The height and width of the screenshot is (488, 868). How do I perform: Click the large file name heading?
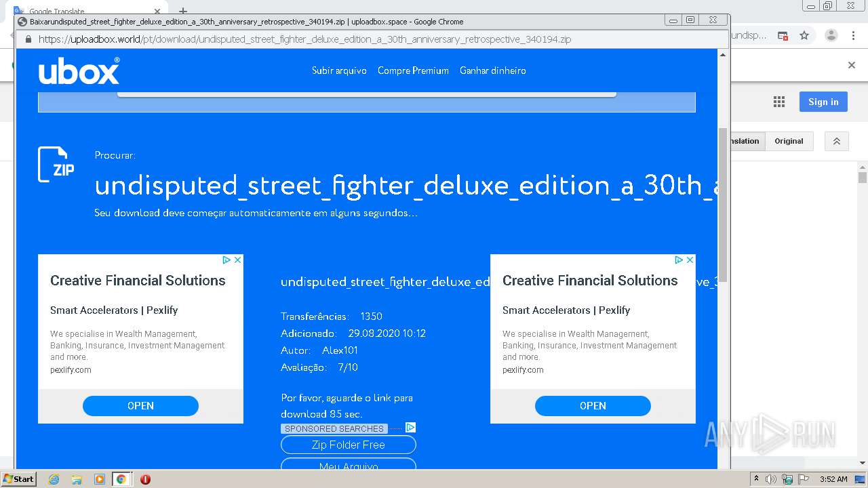(406, 186)
